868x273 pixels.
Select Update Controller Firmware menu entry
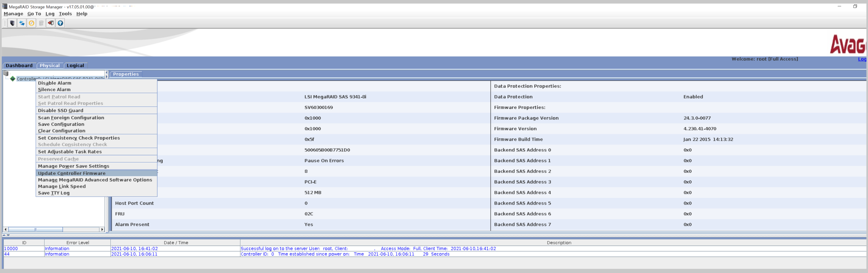click(x=71, y=173)
